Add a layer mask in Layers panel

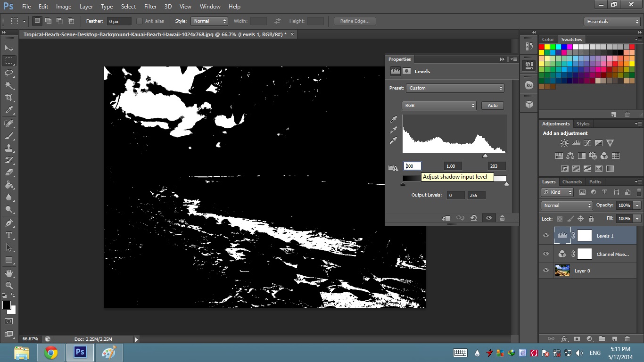(577, 338)
